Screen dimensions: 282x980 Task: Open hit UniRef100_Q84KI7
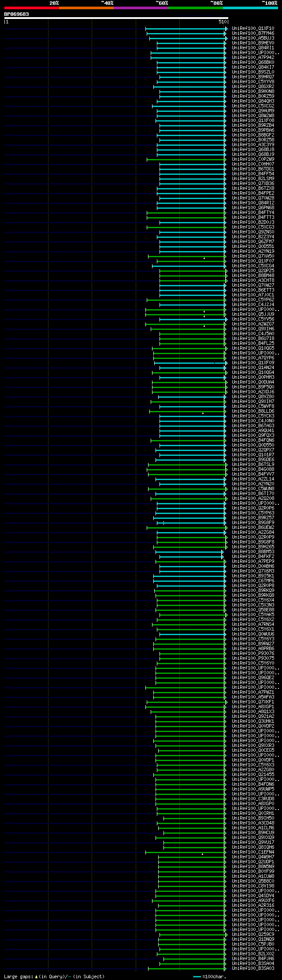point(253,67)
